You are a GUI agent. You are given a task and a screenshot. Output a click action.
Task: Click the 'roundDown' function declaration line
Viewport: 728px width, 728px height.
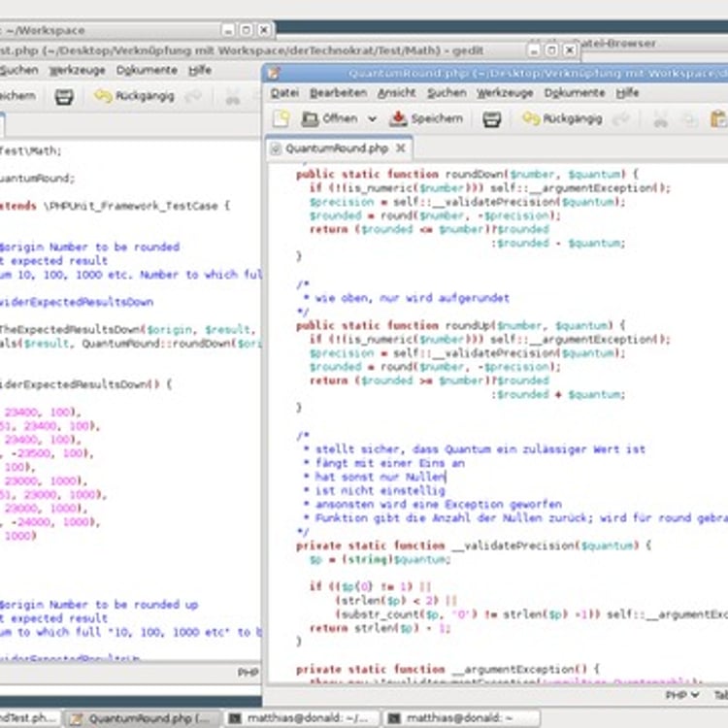click(468, 175)
